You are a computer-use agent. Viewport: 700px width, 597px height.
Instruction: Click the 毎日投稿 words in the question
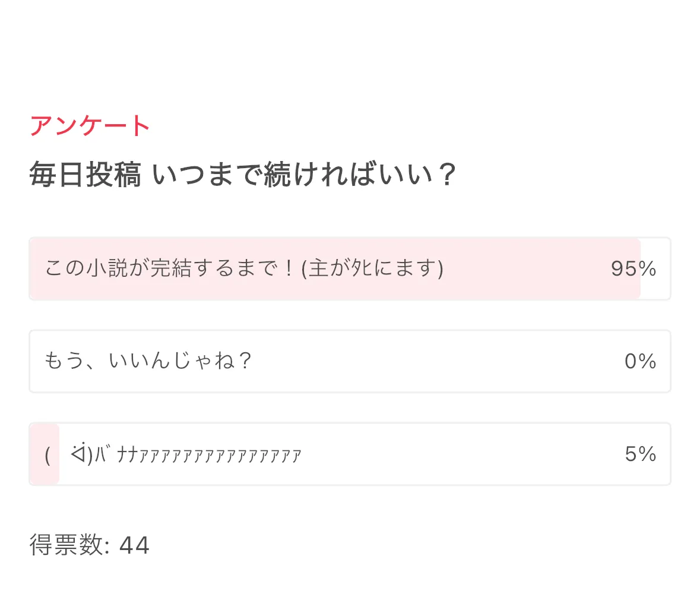(85, 174)
